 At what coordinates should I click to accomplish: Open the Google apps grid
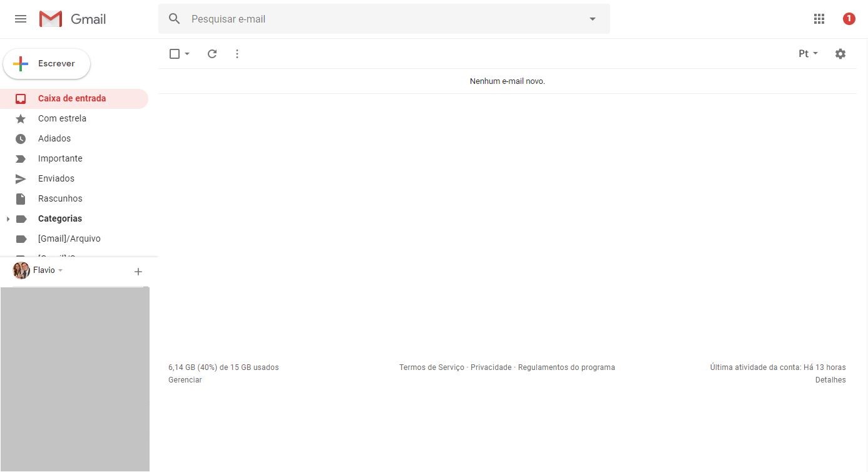[x=819, y=19]
